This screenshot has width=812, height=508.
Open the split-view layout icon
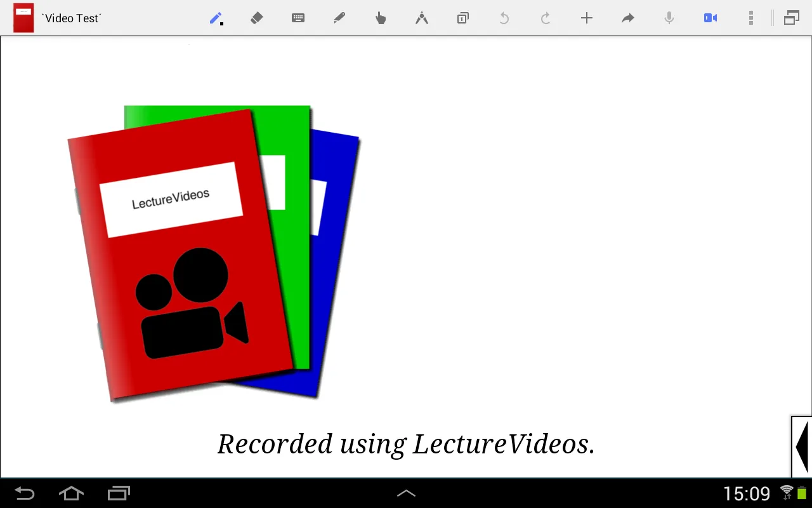point(791,18)
